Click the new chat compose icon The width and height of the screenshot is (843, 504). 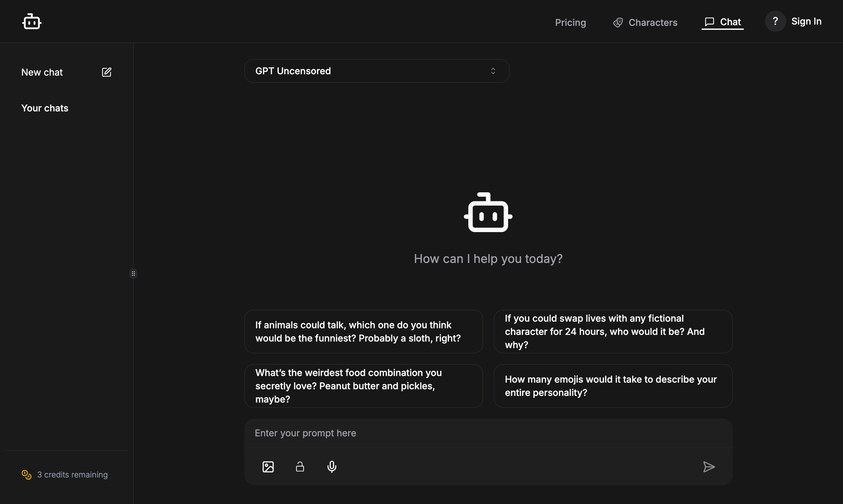[x=107, y=72]
